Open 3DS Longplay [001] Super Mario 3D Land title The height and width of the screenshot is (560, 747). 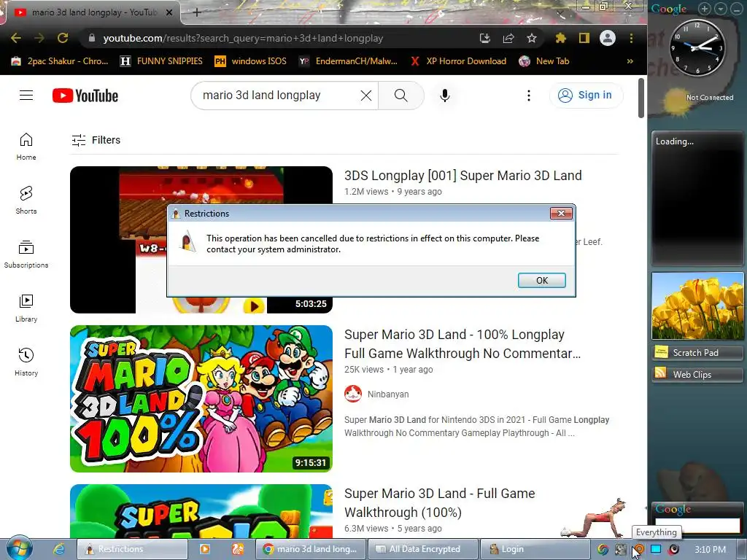[462, 175]
